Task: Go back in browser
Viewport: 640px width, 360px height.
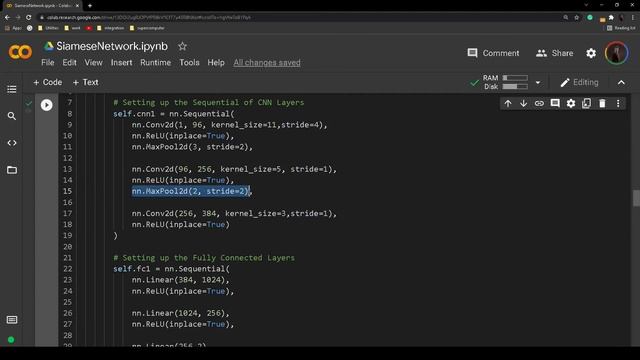Action: [x=7, y=18]
